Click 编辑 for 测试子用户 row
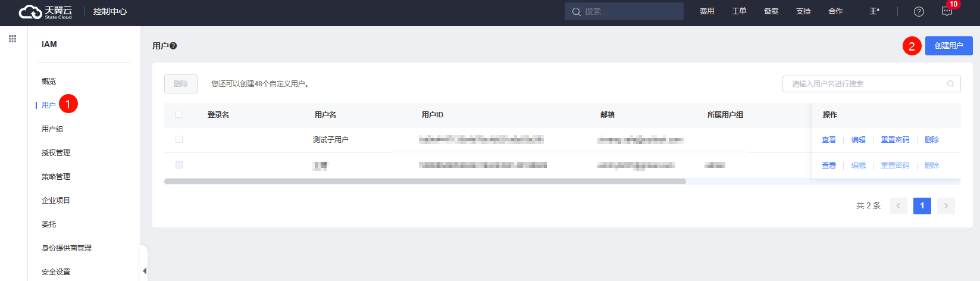980x281 pixels. tap(859, 140)
